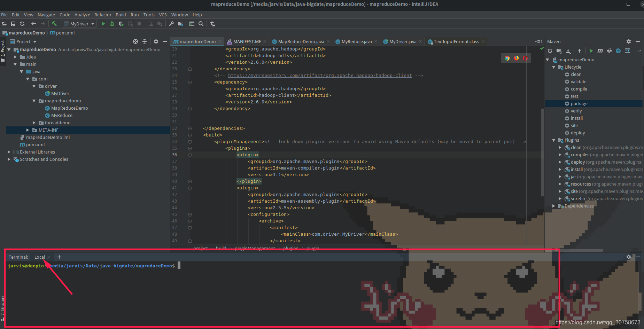Viewport: 644px width, 329px height.
Task: Navigate back with the left arrow icon
Action: tap(34, 24)
